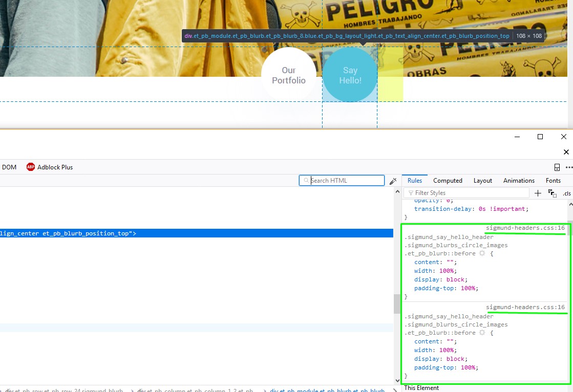Click the Say Hello! circle button
Viewport: 573px width, 392px height.
point(350,75)
